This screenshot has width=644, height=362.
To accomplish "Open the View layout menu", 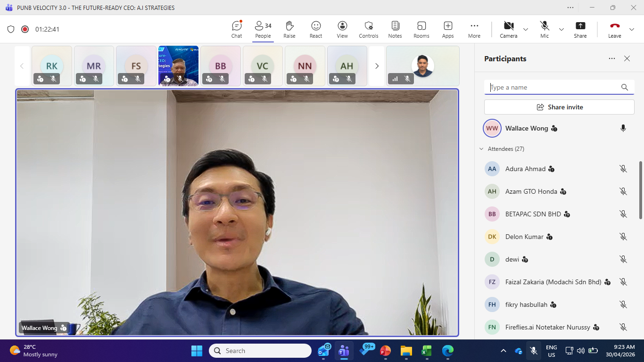I will (x=342, y=29).
